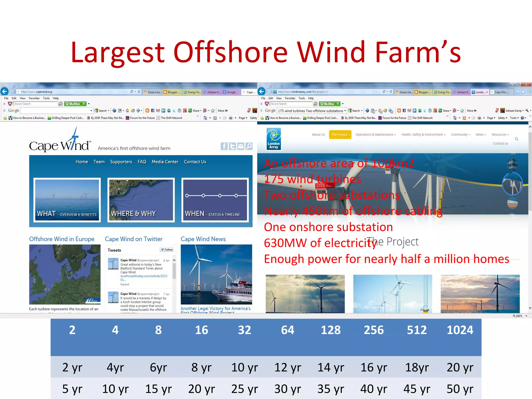Image resolution: width=532 pixels, height=399 pixels.
Task: Click the Gmail icon in London Array browser's Google toolbar
Action: [409, 111]
